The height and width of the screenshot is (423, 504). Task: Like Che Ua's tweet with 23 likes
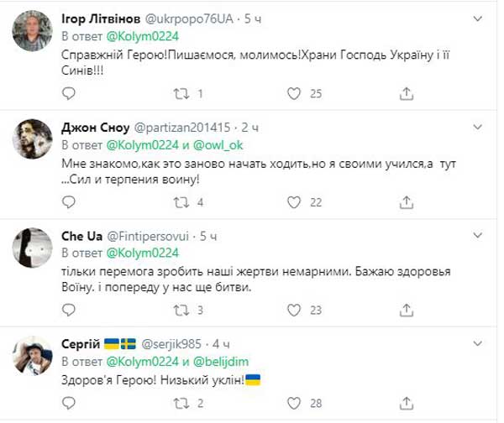pos(295,310)
